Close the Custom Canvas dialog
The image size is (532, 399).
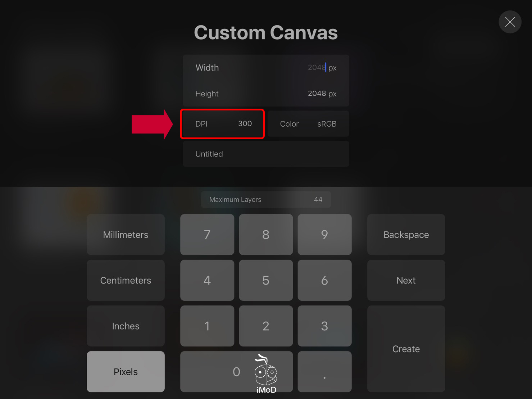click(x=510, y=22)
